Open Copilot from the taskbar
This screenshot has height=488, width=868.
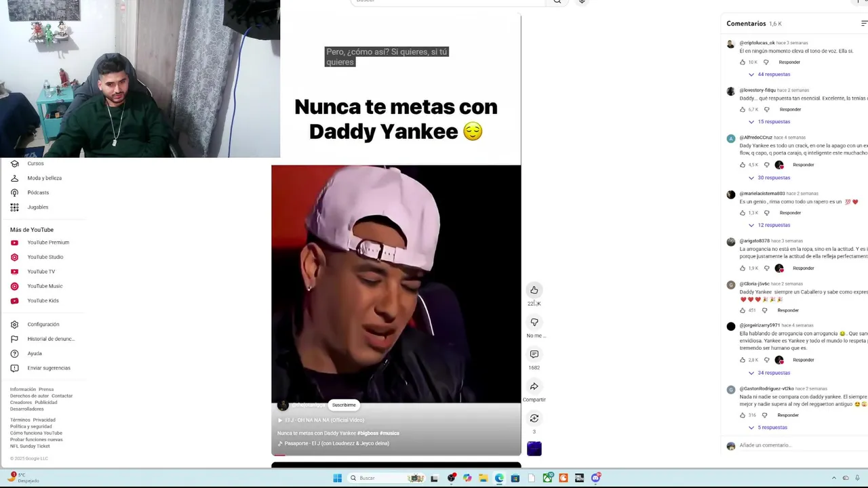[x=467, y=478]
